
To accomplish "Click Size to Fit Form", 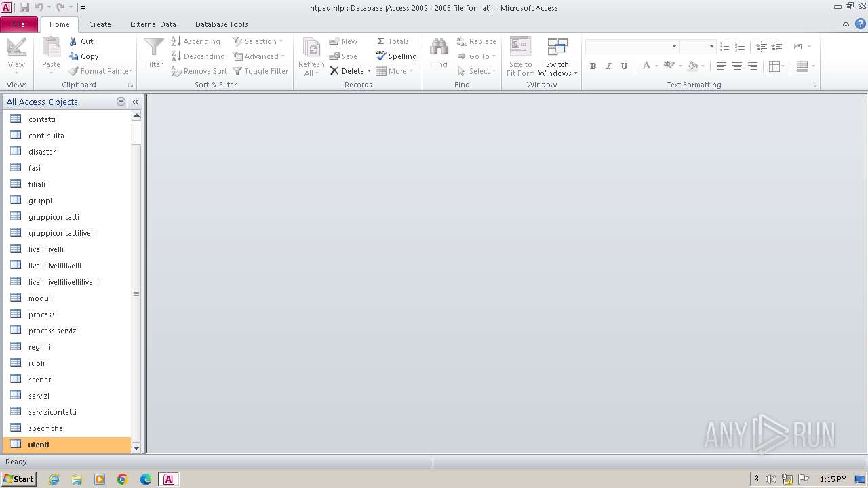I will pyautogui.click(x=520, y=56).
